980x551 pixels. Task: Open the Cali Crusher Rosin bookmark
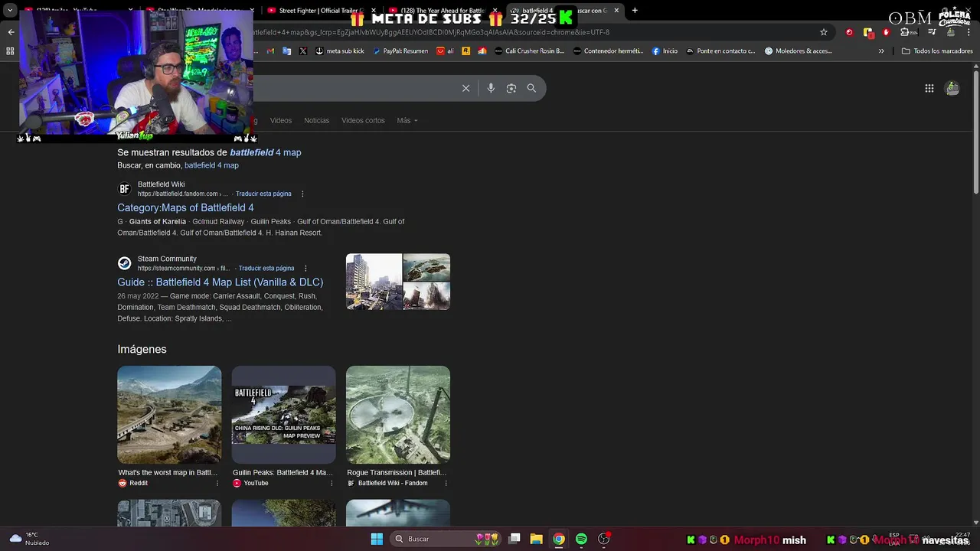tap(529, 51)
